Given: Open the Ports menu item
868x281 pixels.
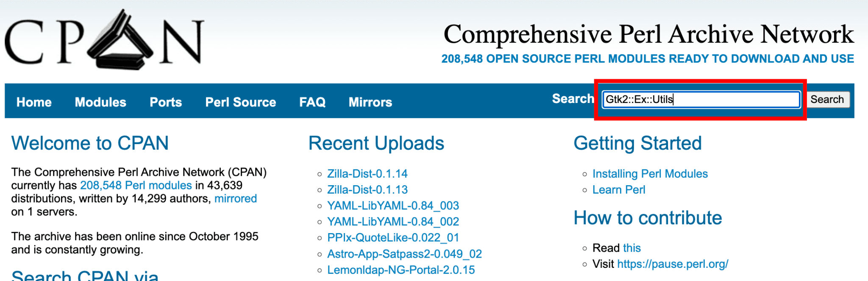Looking at the screenshot, I should tap(166, 102).
